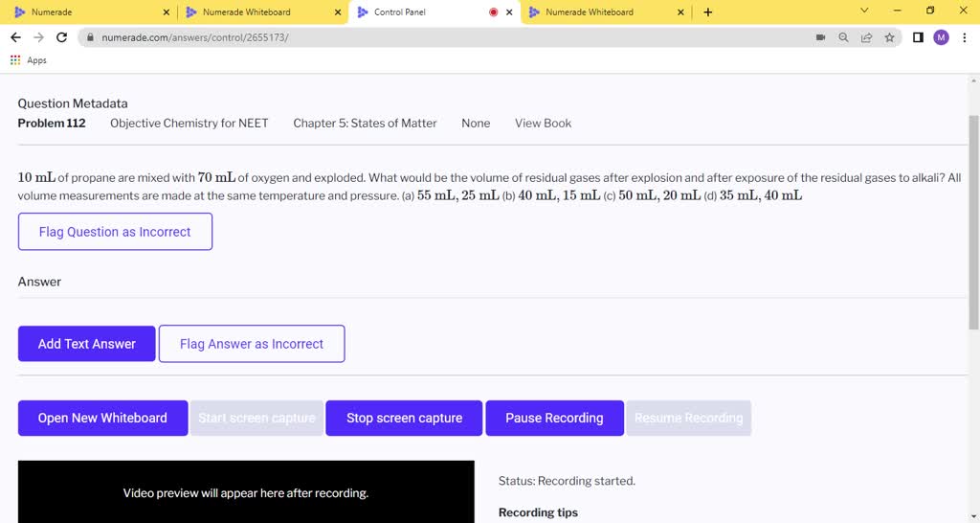
Task: Open the user profile avatar M
Action: click(x=941, y=37)
